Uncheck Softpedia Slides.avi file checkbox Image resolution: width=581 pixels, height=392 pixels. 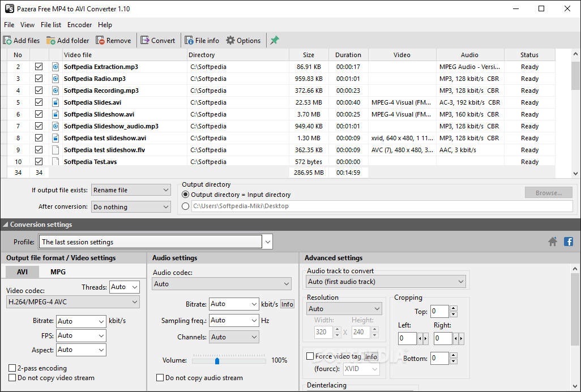pyautogui.click(x=39, y=102)
